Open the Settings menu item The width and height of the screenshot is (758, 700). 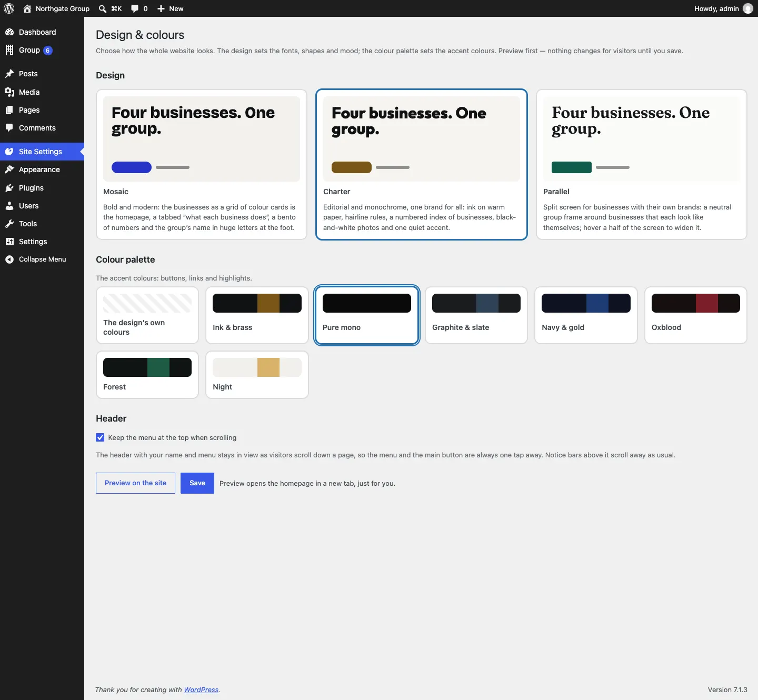point(42,242)
